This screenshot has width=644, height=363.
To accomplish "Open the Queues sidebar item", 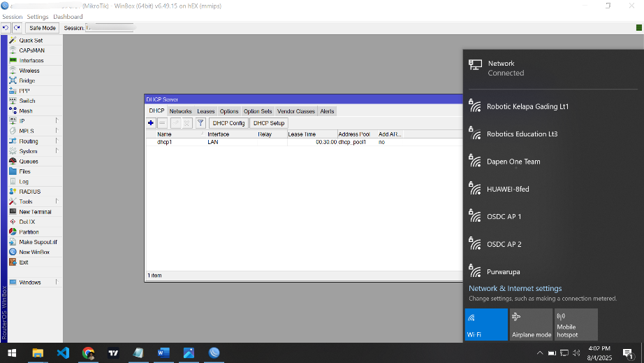I will tap(29, 162).
